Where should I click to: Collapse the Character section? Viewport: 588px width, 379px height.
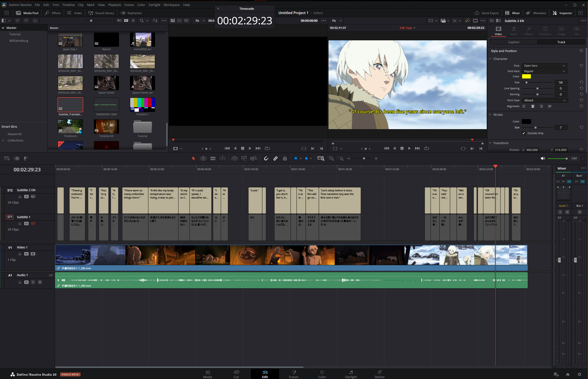pyautogui.click(x=490, y=59)
